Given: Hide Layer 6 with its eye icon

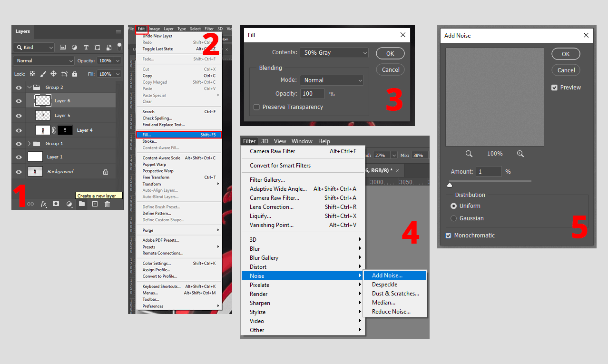Looking at the screenshot, I should [x=19, y=101].
